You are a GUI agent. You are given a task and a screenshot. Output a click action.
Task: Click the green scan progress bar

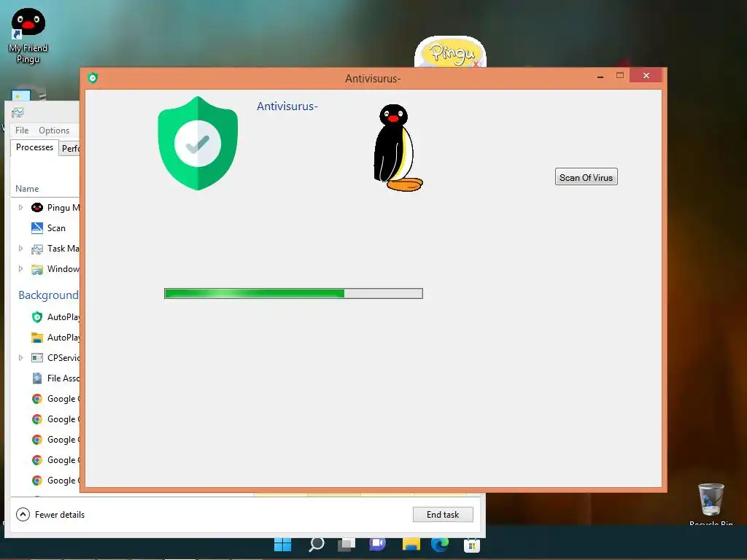[x=293, y=293]
